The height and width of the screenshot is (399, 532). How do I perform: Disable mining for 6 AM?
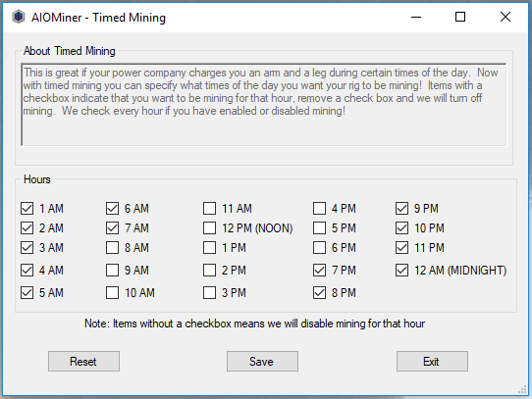tap(112, 209)
